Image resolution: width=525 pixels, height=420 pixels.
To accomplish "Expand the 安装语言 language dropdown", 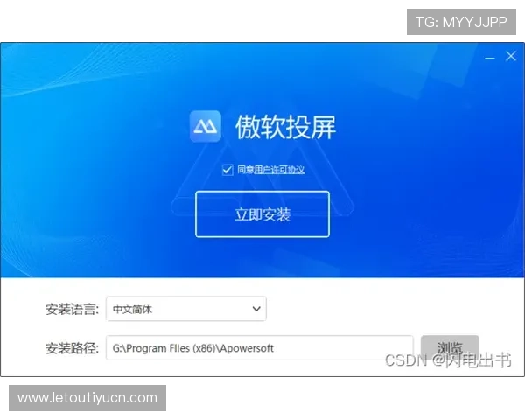I will pyautogui.click(x=186, y=309).
